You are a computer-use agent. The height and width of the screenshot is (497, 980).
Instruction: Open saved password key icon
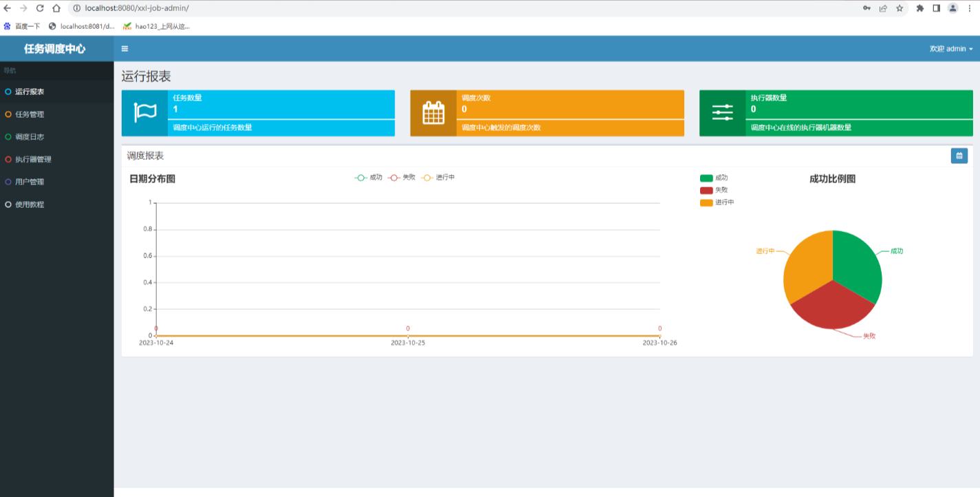point(867,8)
